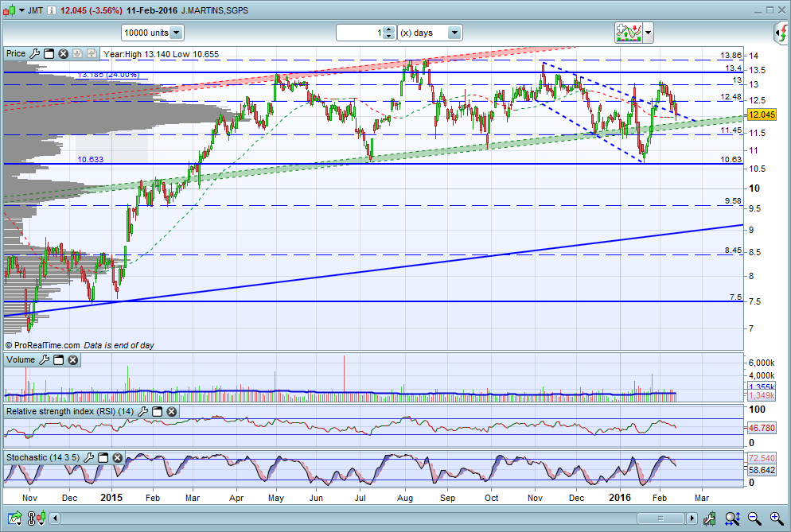
Task: Click the RSI value 46.780 label
Action: pyautogui.click(x=762, y=428)
